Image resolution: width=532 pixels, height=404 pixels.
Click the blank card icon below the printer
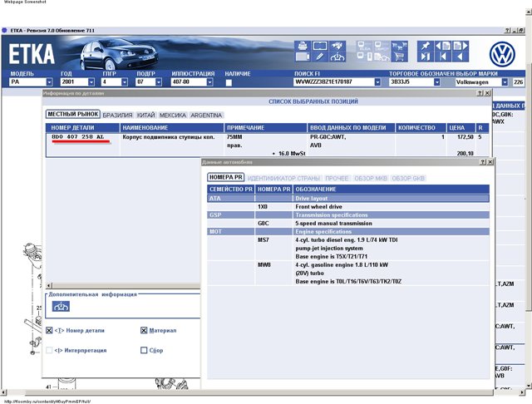tap(303, 57)
